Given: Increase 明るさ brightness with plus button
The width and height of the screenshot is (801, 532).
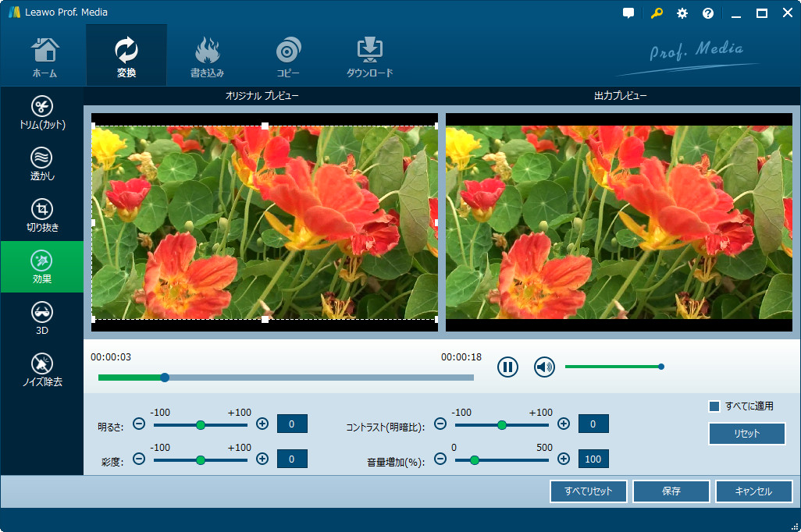Looking at the screenshot, I should click(x=262, y=424).
